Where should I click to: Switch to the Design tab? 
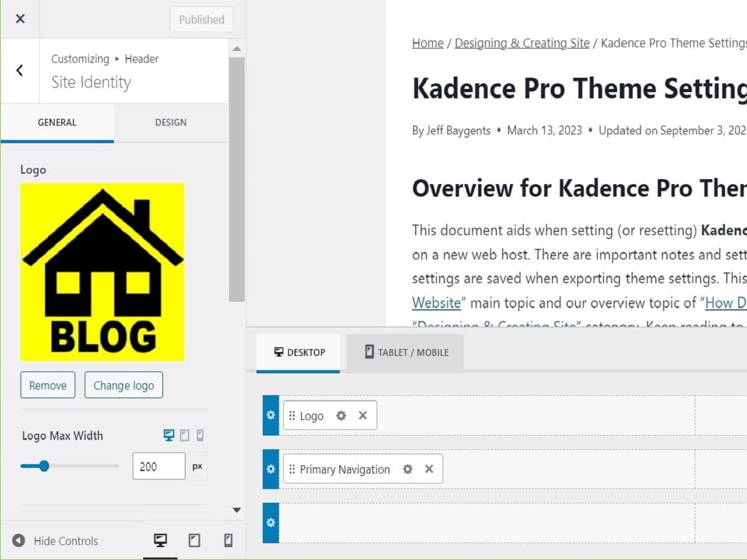click(171, 123)
